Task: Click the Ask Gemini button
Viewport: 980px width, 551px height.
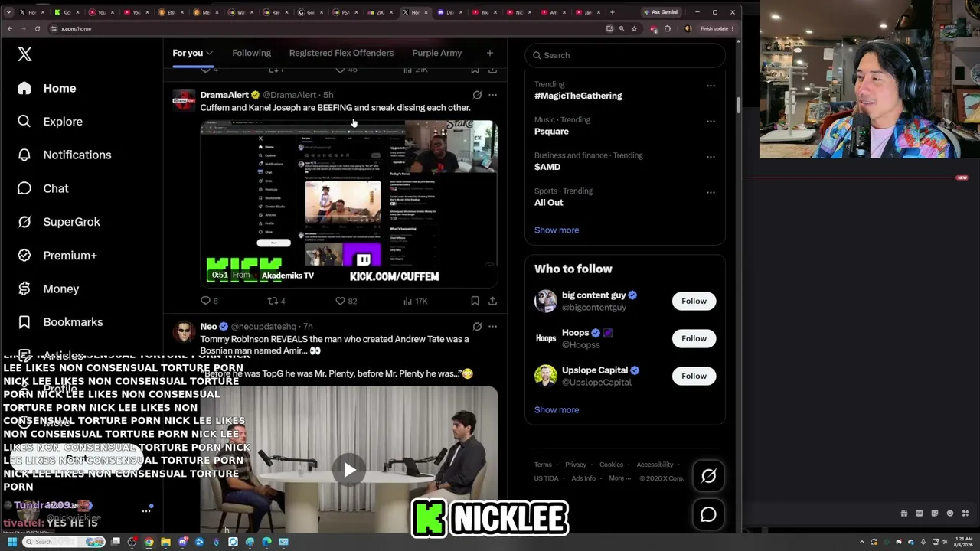Action: (661, 12)
